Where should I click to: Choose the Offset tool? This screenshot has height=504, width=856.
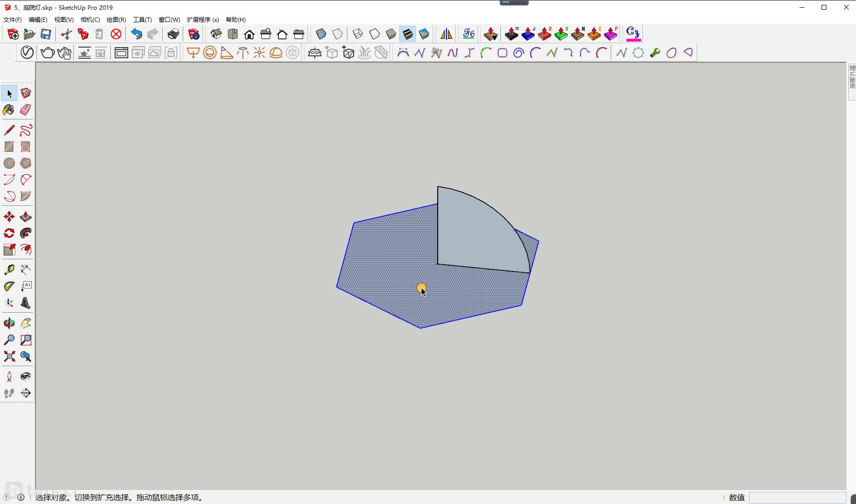tap(26, 250)
